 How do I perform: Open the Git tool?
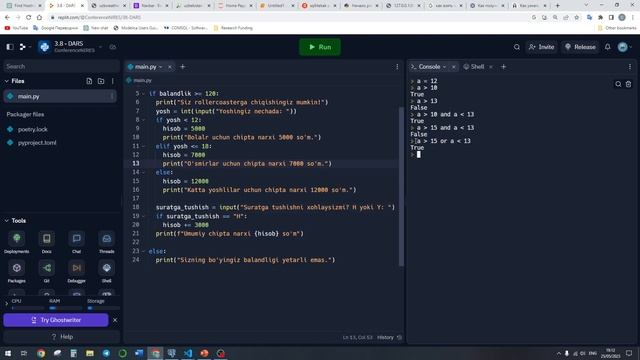(47, 272)
